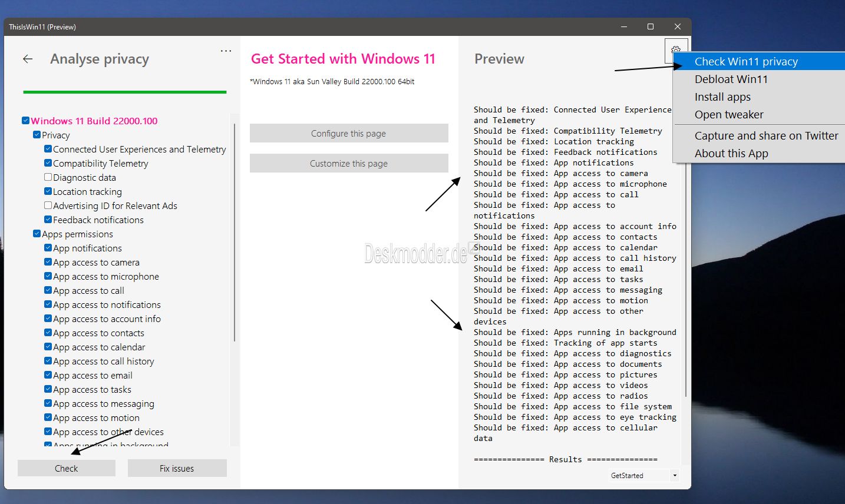Click the green analysis progress bar
Image resolution: width=845 pixels, height=504 pixels.
[x=125, y=92]
